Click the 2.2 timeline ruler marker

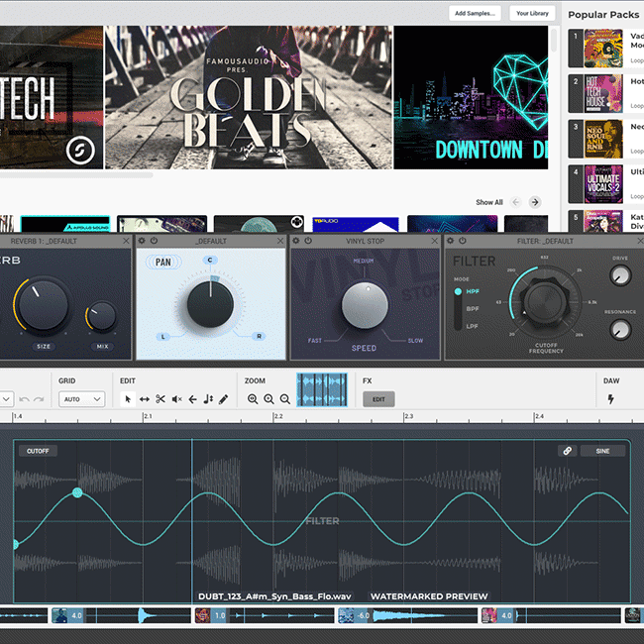point(278,416)
